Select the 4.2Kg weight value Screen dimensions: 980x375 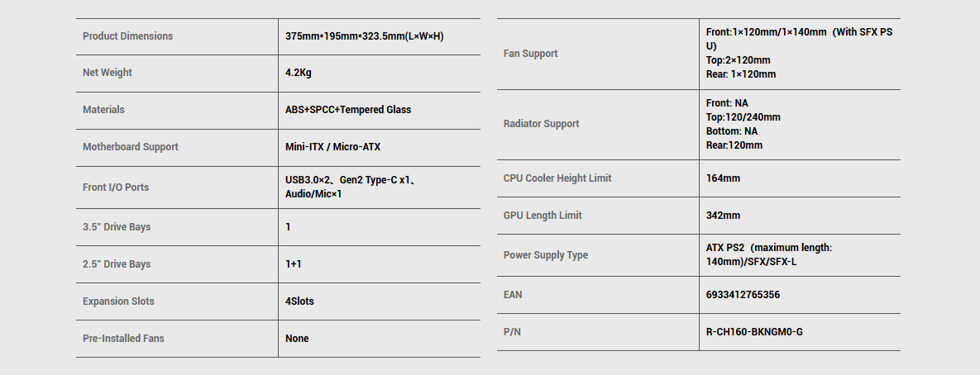(x=298, y=73)
